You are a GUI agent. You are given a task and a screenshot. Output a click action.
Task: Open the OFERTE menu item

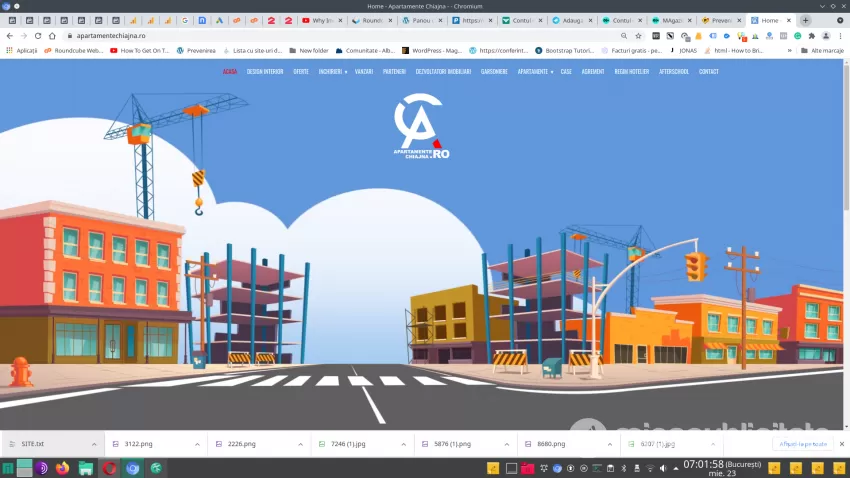coord(301,72)
